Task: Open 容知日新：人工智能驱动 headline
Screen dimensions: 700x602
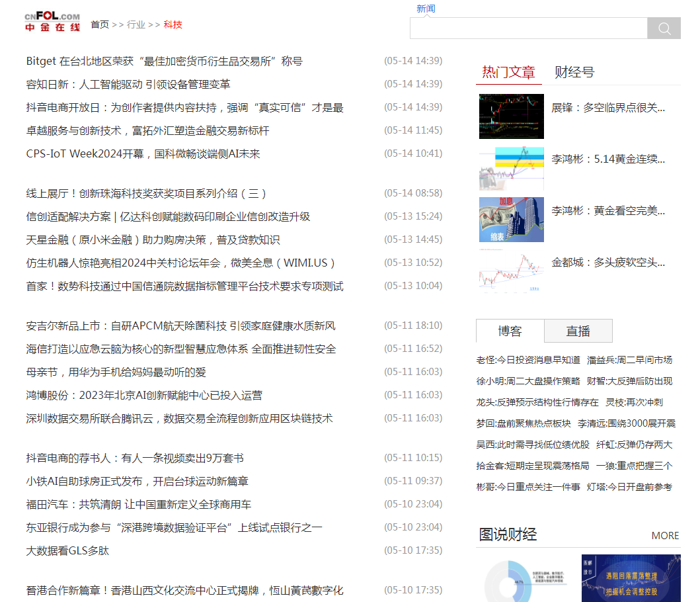Action: coord(128,85)
